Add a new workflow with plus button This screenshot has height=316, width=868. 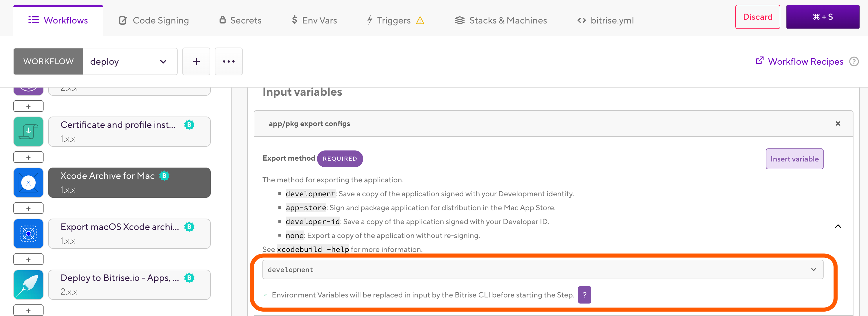coord(196,61)
